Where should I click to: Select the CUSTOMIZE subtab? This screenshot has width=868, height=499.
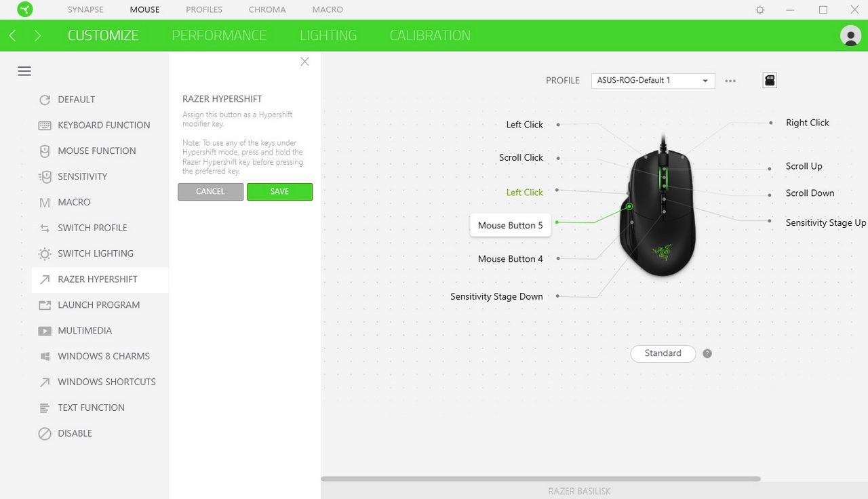103,35
